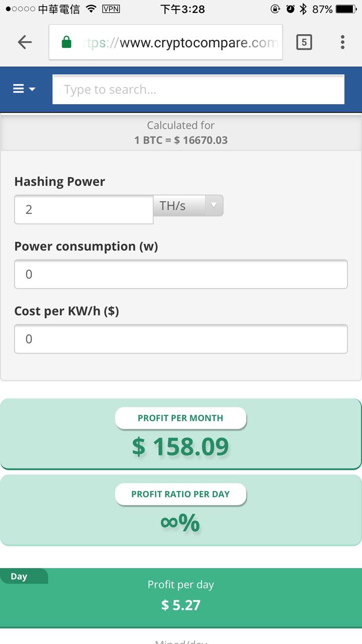This screenshot has width=362, height=644.
Task: Tap the Profit Per Month label
Action: [180, 418]
